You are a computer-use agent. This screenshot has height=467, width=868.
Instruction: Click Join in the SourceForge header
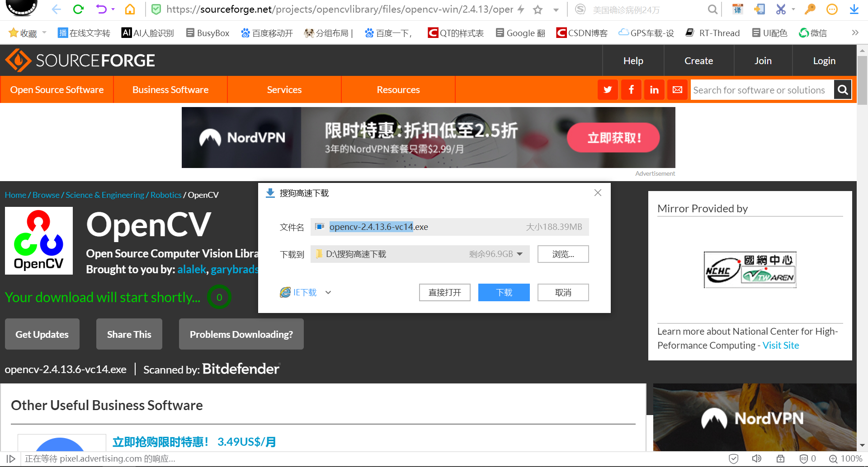point(763,61)
